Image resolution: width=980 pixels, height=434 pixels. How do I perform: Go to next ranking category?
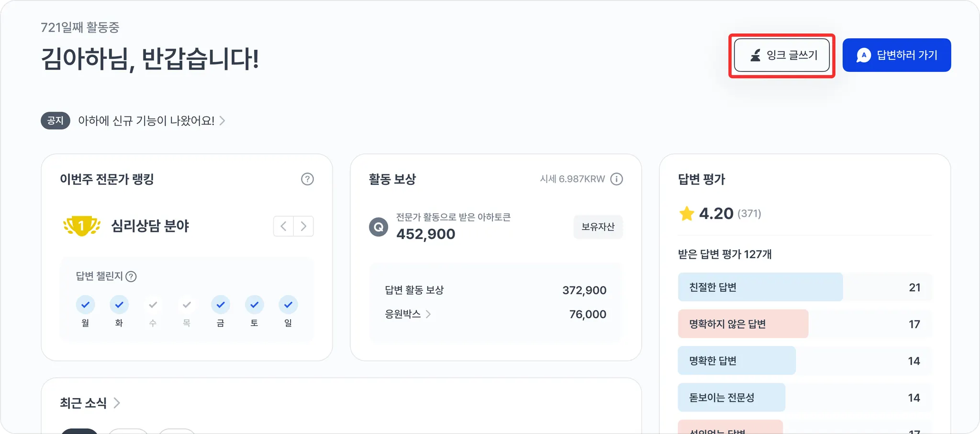303,226
